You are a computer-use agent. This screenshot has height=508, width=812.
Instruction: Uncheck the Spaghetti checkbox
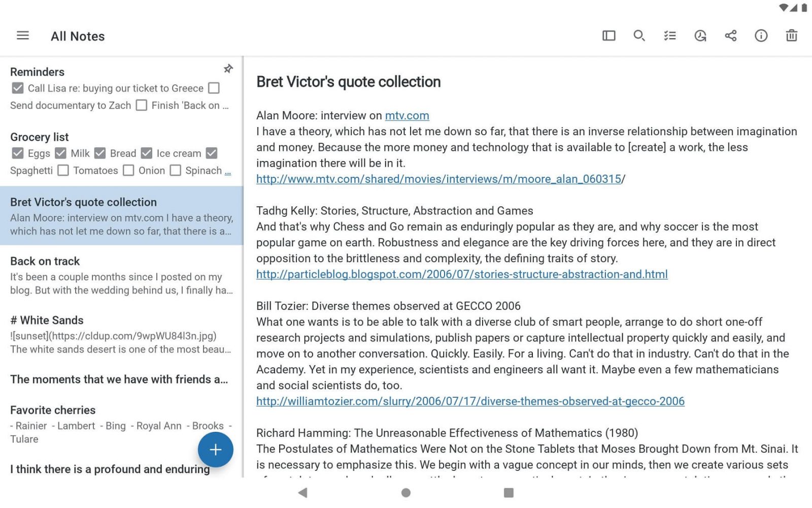point(212,153)
